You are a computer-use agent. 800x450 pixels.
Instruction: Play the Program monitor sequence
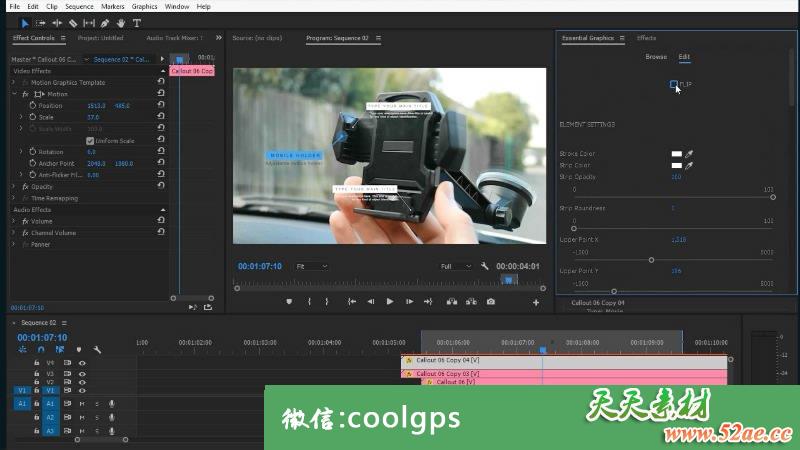tap(390, 302)
